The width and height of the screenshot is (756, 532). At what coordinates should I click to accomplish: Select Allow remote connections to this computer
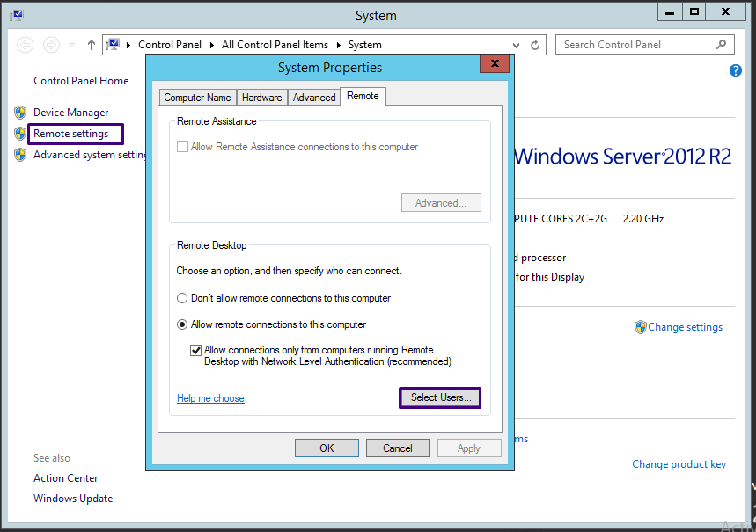pos(181,324)
